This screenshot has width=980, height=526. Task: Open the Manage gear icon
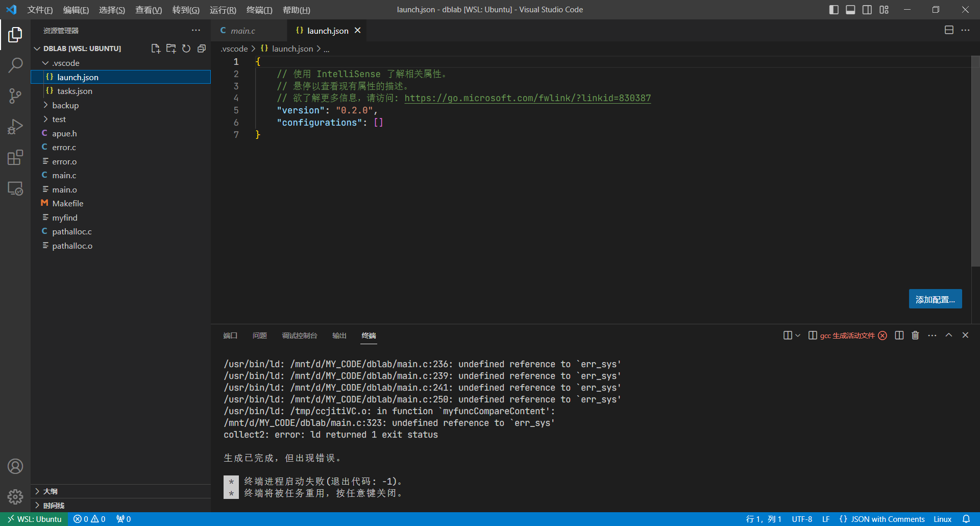click(x=15, y=496)
